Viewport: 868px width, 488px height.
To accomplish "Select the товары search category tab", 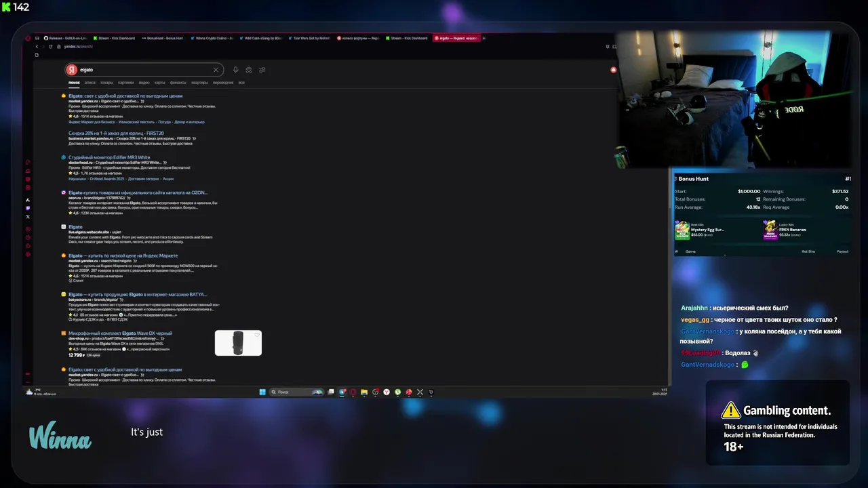I will tap(107, 83).
